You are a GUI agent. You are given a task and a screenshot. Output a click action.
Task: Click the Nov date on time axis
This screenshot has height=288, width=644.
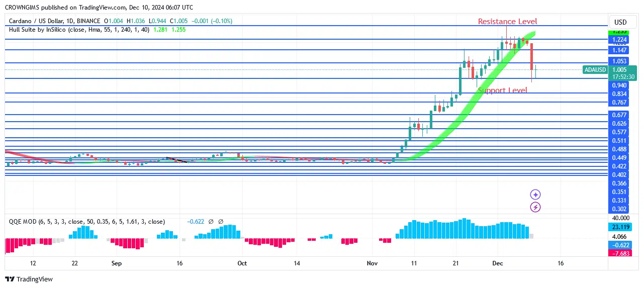coord(372,263)
